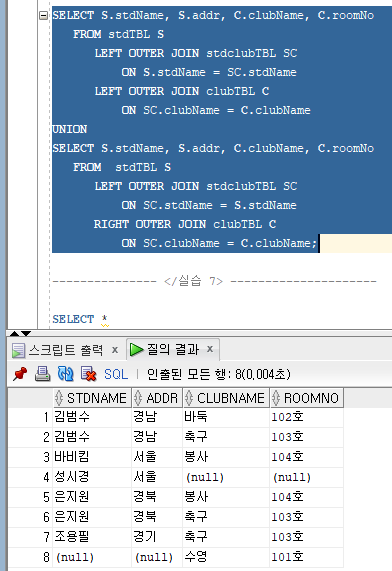Close the 스크립트 출력 tab
Viewport: 392px width, 571px height.
[x=115, y=350]
